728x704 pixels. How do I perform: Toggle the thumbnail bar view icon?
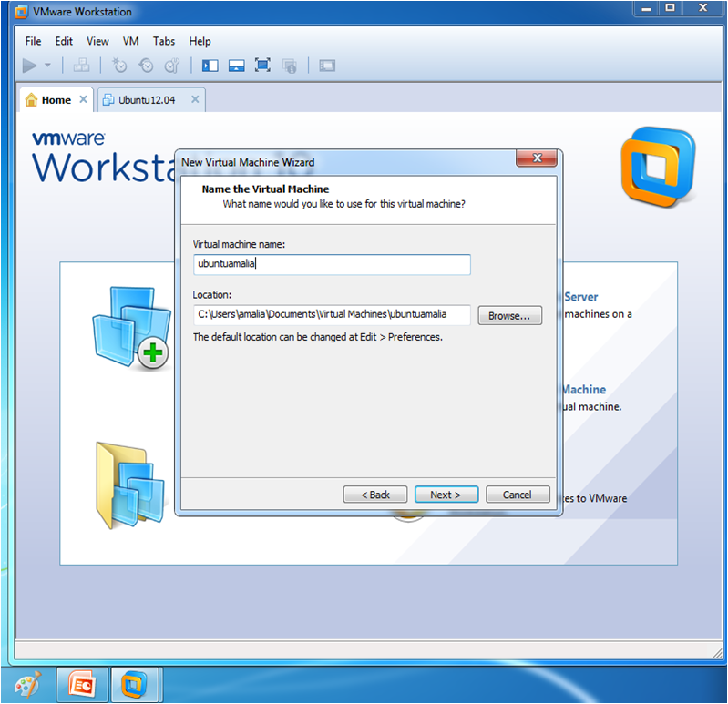(236, 66)
